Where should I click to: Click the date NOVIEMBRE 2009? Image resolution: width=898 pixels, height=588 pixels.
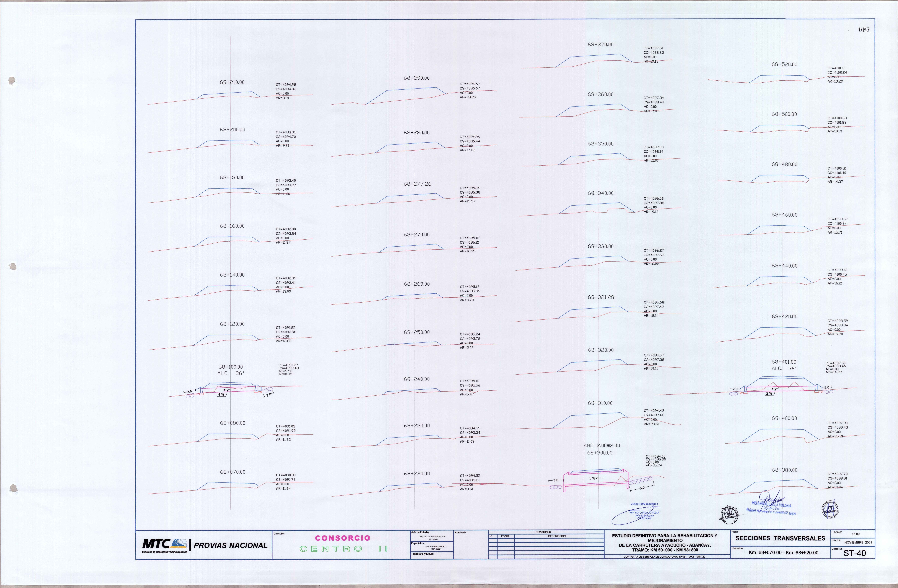point(858,542)
